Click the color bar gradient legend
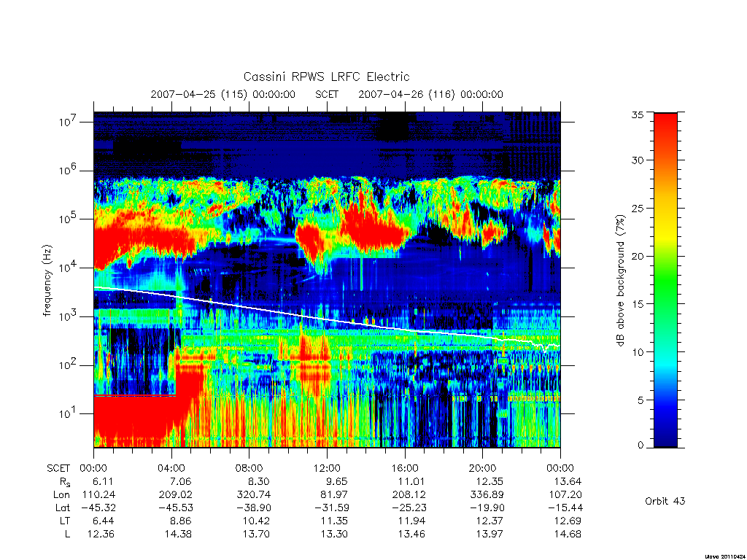 pos(665,280)
